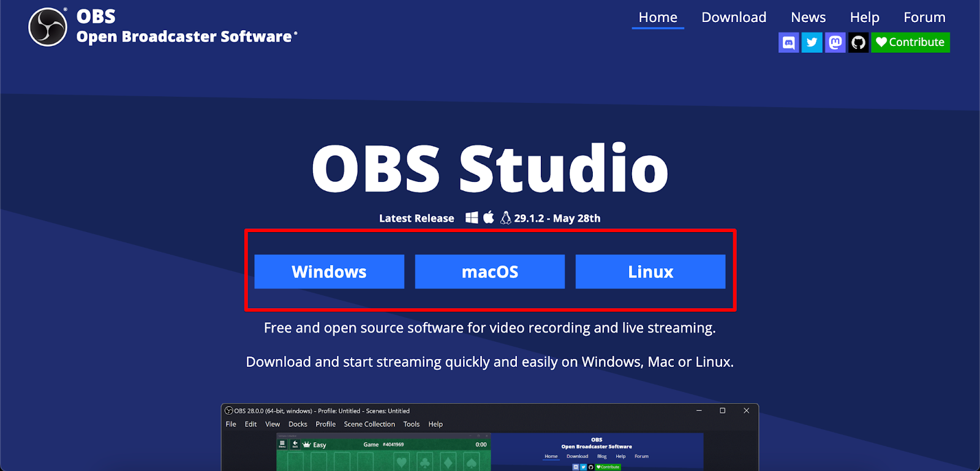Click the crown icon next to Easy
Screen dimensions: 980x471
pyautogui.click(x=307, y=445)
